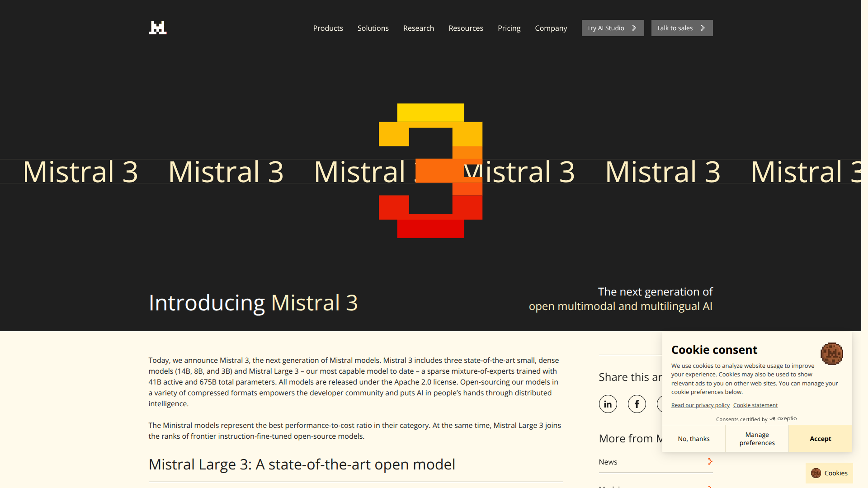Select the Facebook share icon
Image resolution: width=868 pixels, height=488 pixels.
click(637, 404)
